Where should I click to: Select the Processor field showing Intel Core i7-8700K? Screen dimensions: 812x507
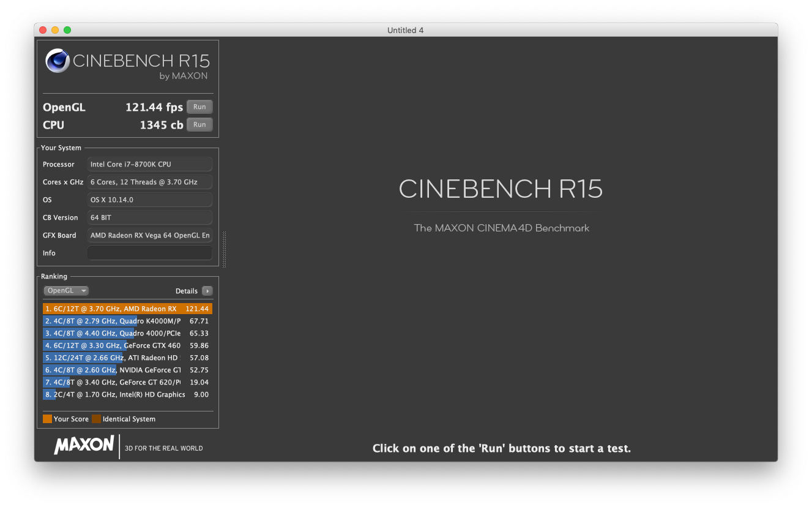coord(150,164)
